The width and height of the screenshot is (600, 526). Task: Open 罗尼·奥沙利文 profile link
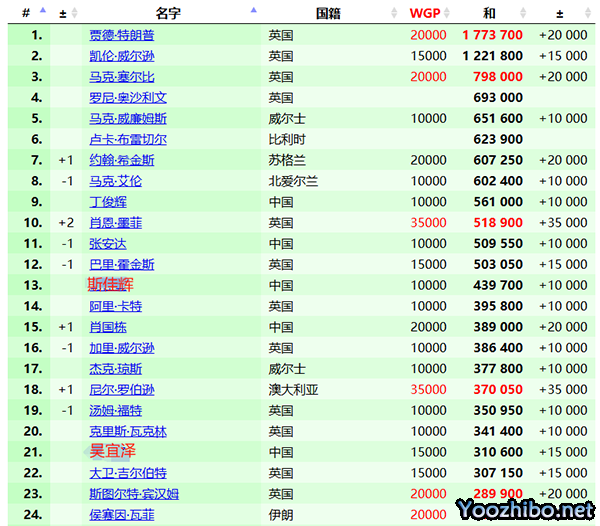point(127,98)
